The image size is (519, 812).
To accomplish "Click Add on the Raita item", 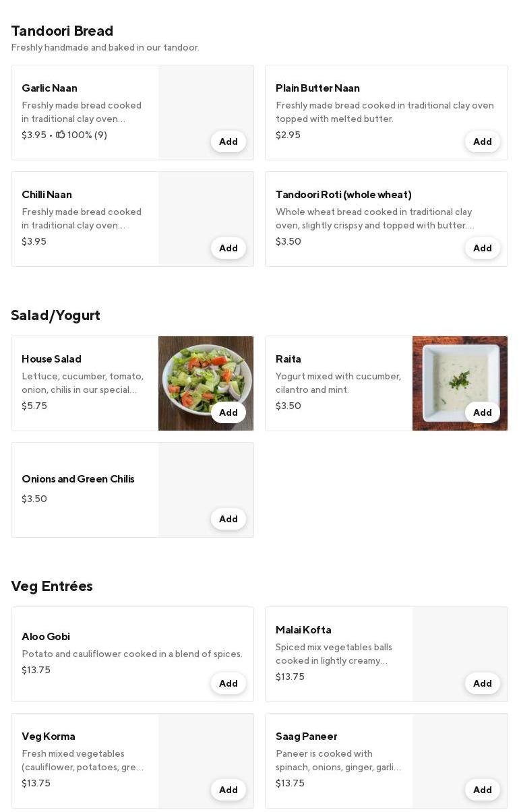I will click(x=482, y=412).
